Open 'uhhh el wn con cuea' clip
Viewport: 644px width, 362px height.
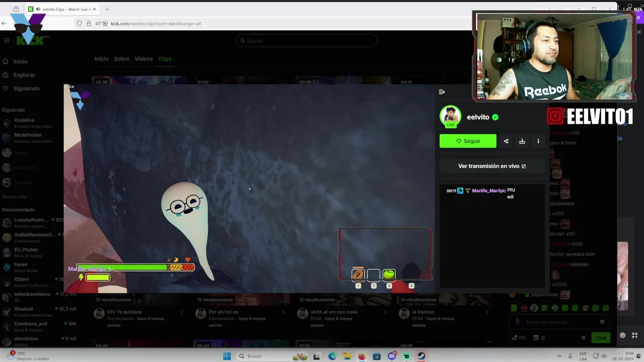coord(334,312)
